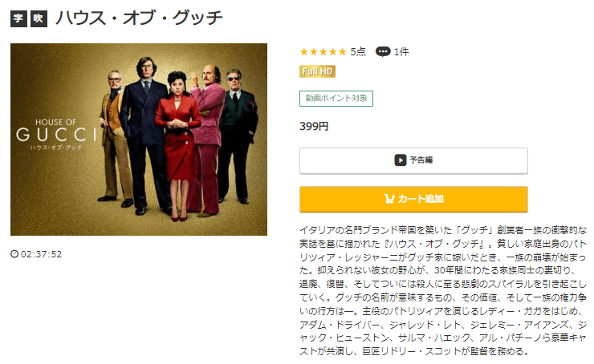Add movie with カート追加 button
Viewport: 594px width, 364px height.
[x=413, y=199]
